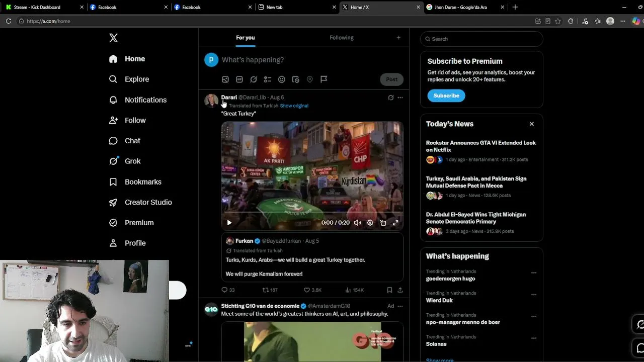Screen dimensions: 644x362
Task: Open options for goedemorgen hugo trend
Action: [534, 273]
